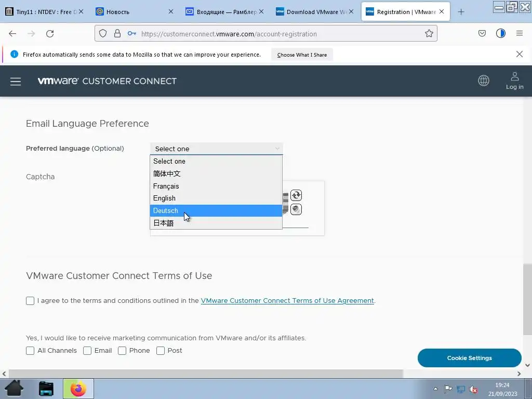This screenshot has height=399, width=532.
Task: Check the Post marketing checkbox
Action: tap(161, 351)
